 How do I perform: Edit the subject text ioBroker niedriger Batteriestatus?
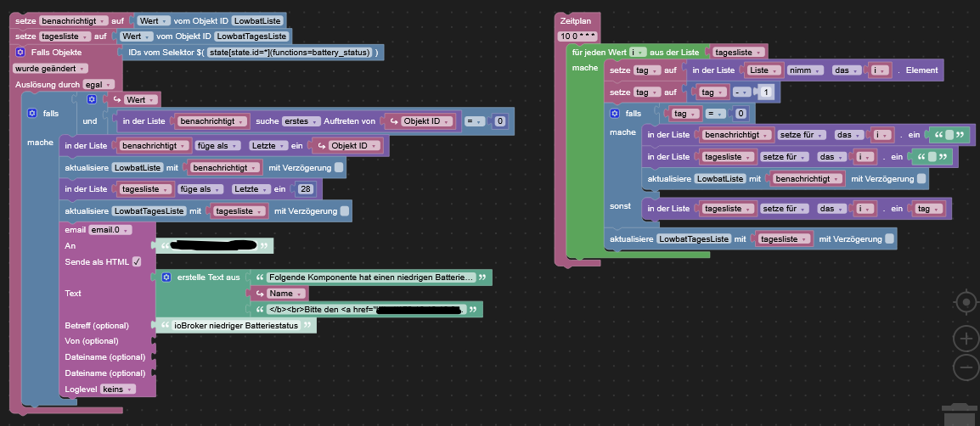[x=235, y=325]
